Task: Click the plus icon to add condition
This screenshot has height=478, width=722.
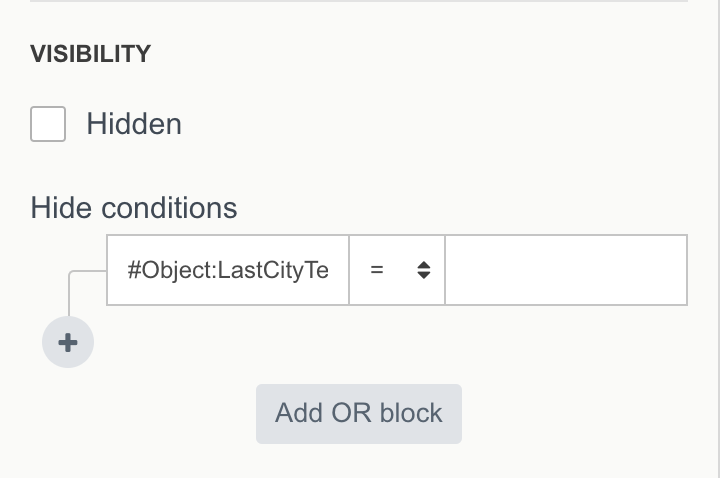Action: point(68,342)
